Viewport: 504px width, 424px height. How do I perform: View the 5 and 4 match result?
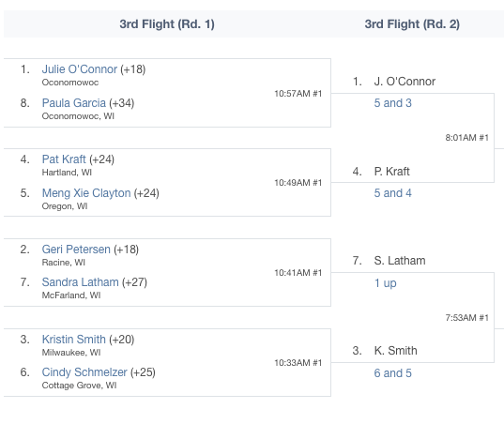[x=393, y=192]
